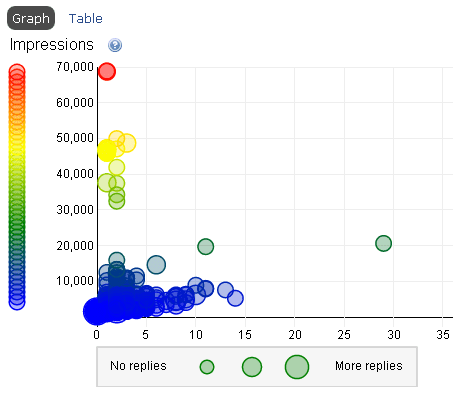Click the blue bottom of the color scale
This screenshot has height=398, width=453.
(17, 302)
